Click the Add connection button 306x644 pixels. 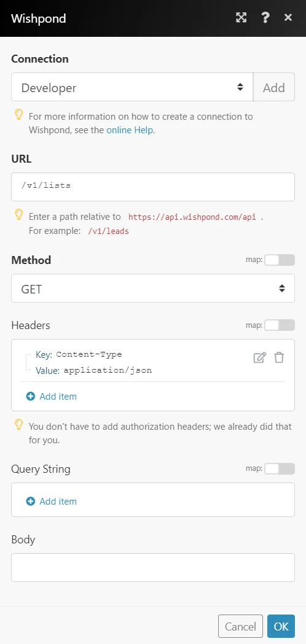point(274,87)
